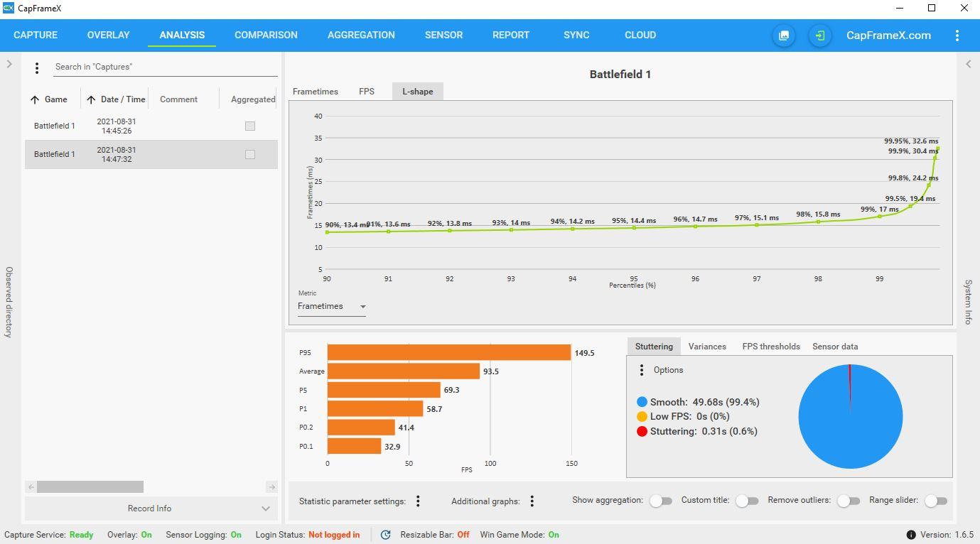This screenshot has width=980, height=544.
Task: Select Battlefield 1 capture from 14:47:32
Action: click(151, 154)
